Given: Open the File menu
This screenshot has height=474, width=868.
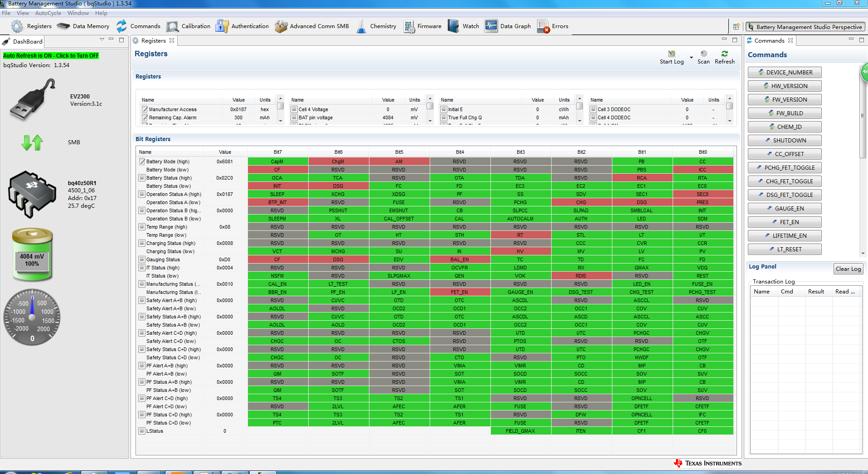Looking at the screenshot, I should [x=6, y=13].
